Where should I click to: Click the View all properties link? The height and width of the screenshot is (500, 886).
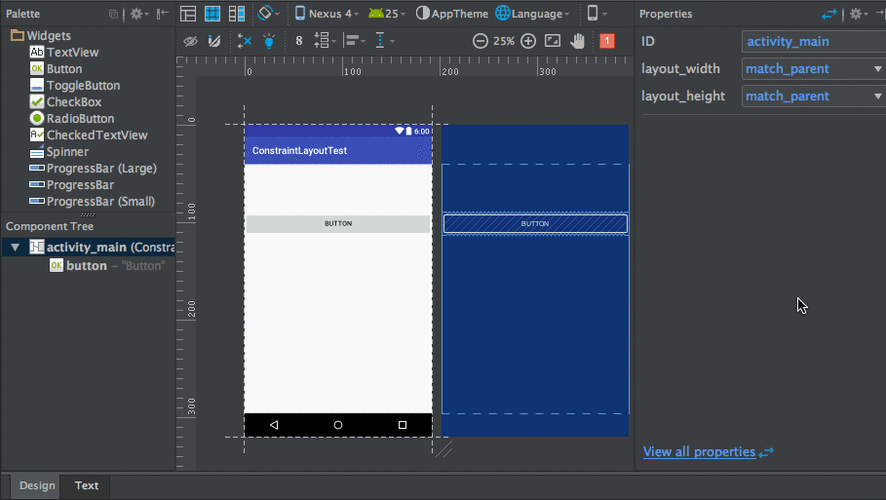699,452
